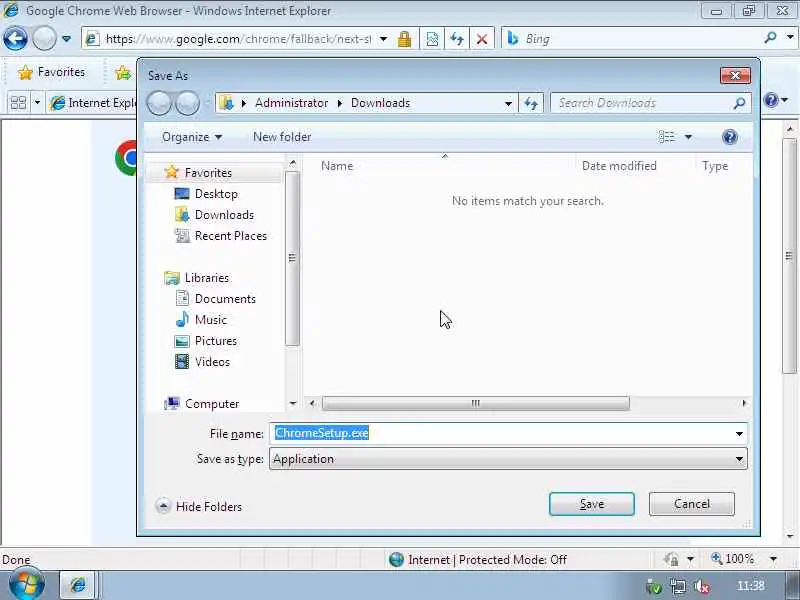The width and height of the screenshot is (800, 600).
Task: Select Libraries in navigation pane
Action: click(207, 278)
